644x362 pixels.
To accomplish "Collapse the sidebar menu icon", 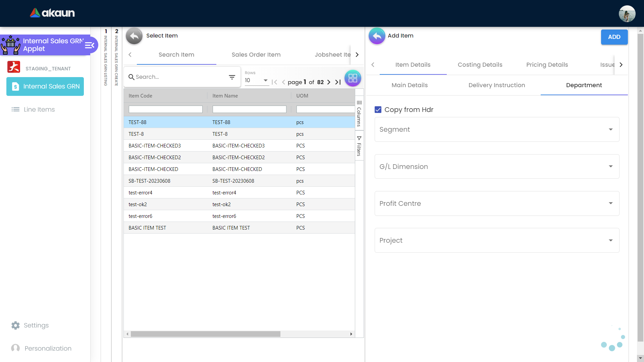I will coord(90,45).
